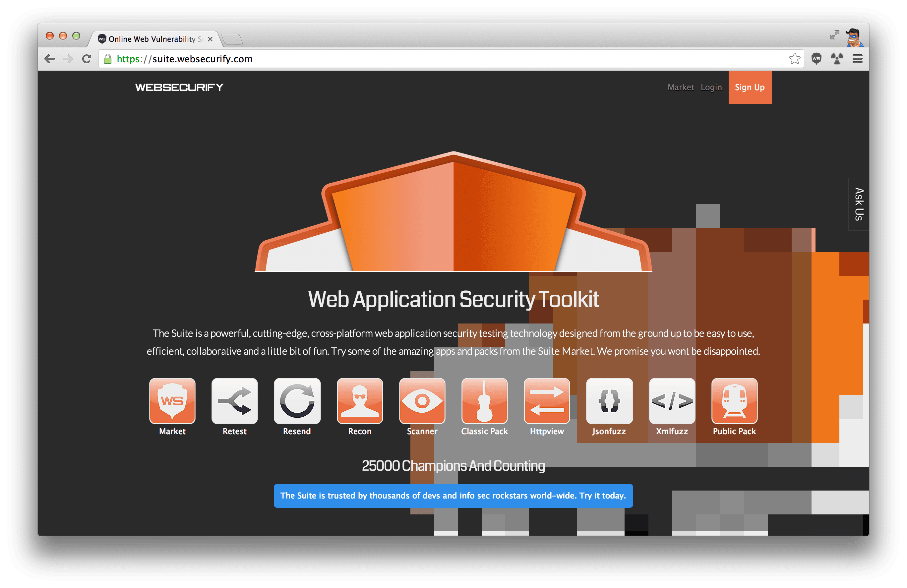The height and width of the screenshot is (588, 907).
Task: Click the orange shield hero image
Action: [453, 211]
